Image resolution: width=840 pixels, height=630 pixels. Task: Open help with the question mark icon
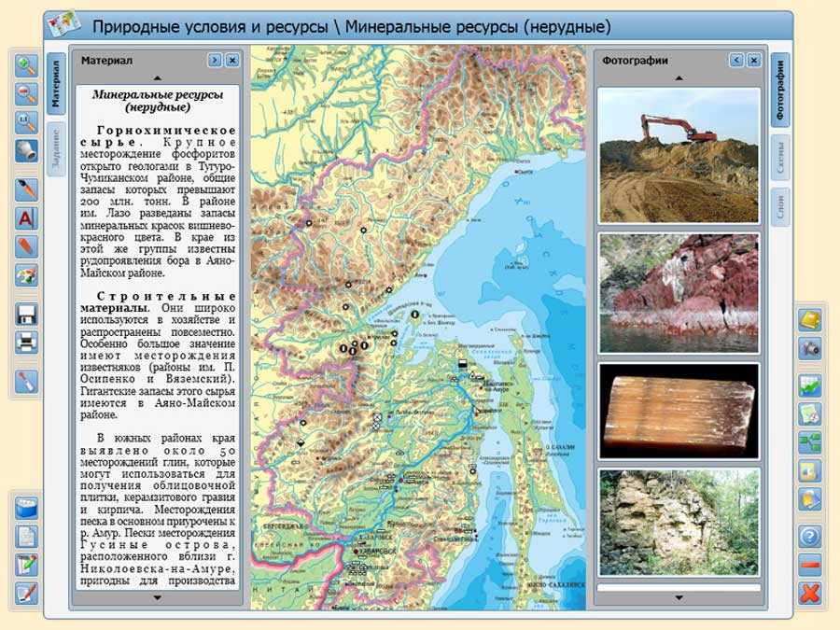[810, 537]
